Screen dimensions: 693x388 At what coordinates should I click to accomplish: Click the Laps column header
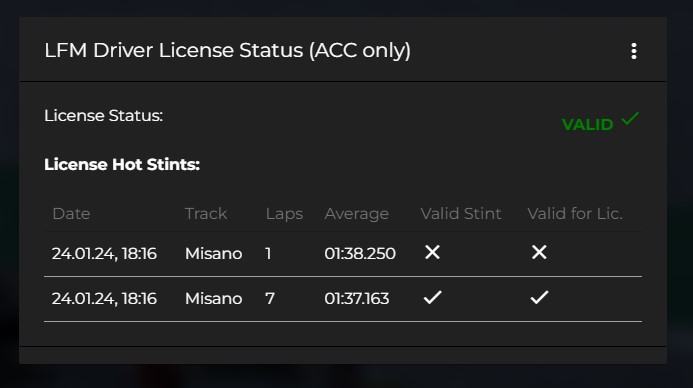pyautogui.click(x=284, y=214)
